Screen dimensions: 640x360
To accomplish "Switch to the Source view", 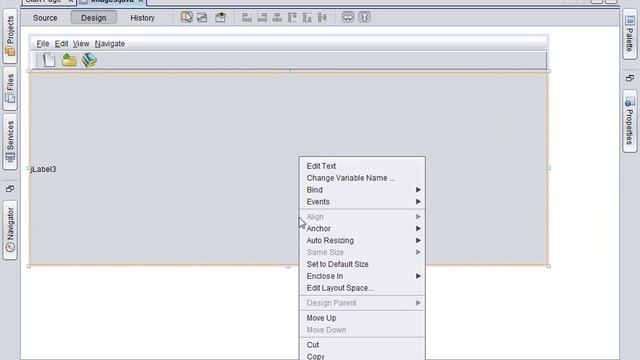I will tap(45, 18).
